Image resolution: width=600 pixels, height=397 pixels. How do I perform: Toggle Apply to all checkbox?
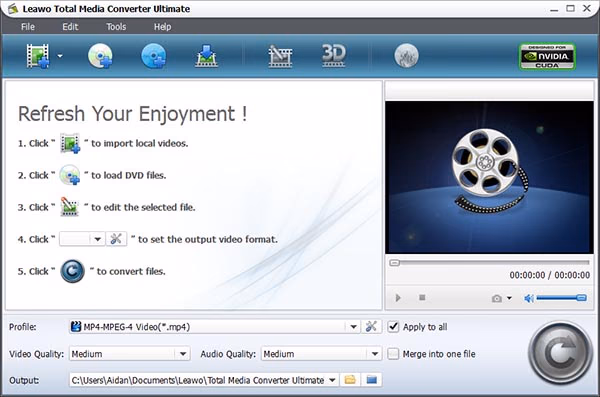pos(393,327)
